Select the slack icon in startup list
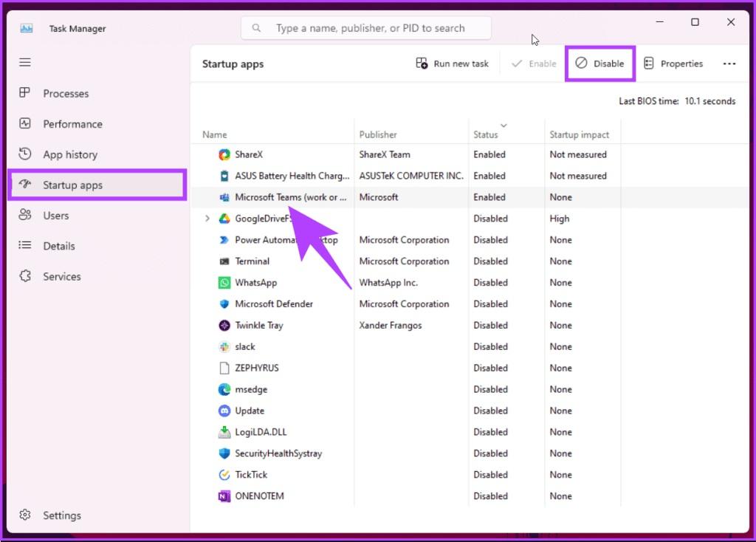Viewport: 756px width, 542px height. click(x=224, y=347)
